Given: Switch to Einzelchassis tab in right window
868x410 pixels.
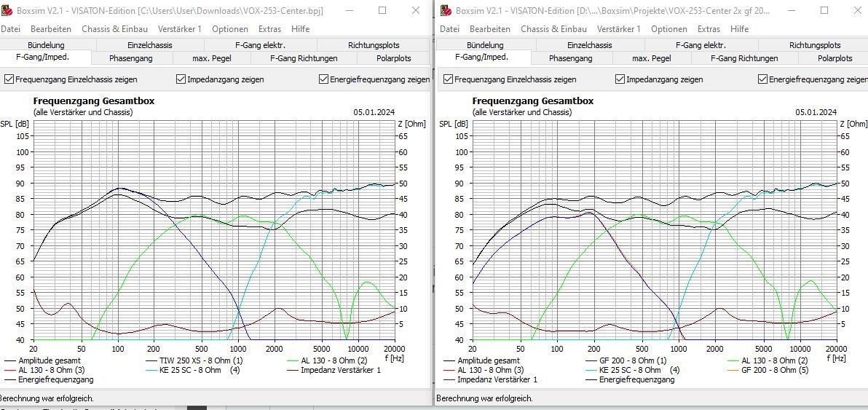Looking at the screenshot, I should [590, 45].
